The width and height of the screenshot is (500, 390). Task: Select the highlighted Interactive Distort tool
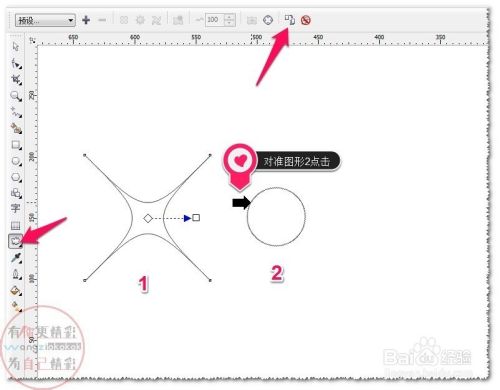click(x=16, y=241)
